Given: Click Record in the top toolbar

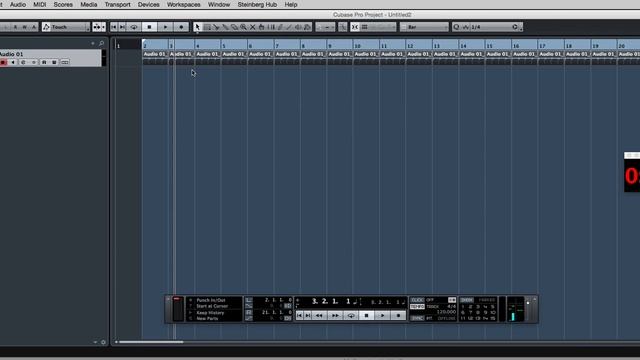Looking at the screenshot, I should pos(181,27).
